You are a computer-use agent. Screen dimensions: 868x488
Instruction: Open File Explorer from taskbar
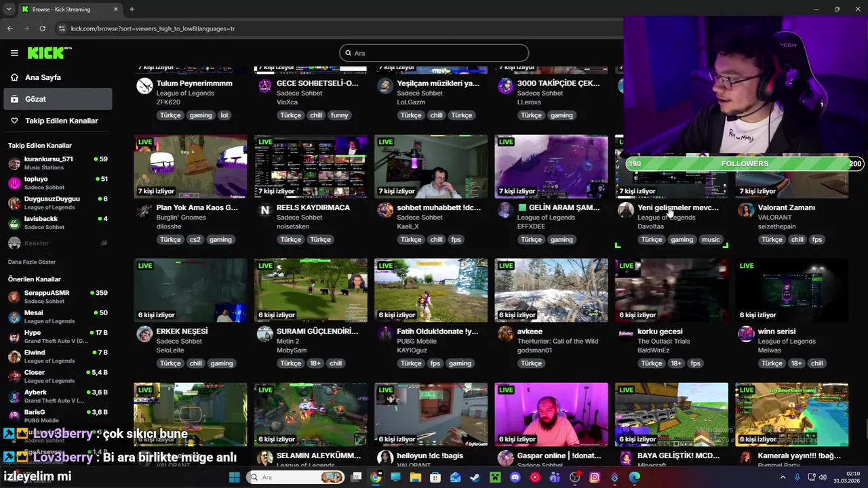coord(415,477)
